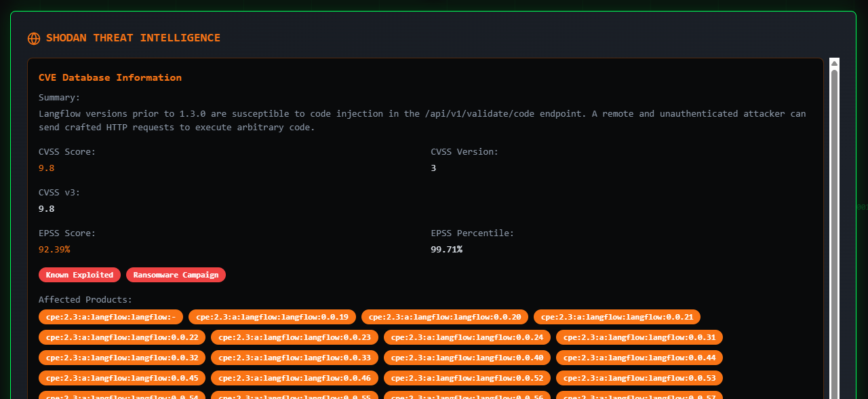The image size is (868, 399).
Task: Select the langflow:0.0.20 product tag
Action: [445, 317]
